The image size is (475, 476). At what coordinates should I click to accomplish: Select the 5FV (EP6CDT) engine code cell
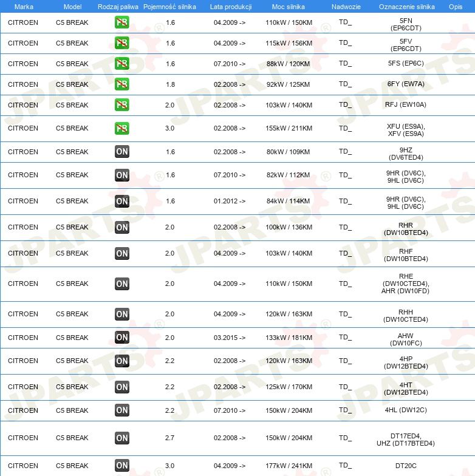[406, 45]
